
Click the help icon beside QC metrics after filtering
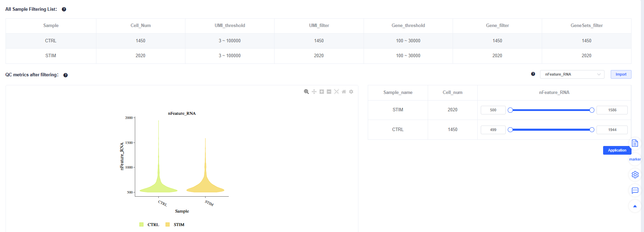[66, 75]
